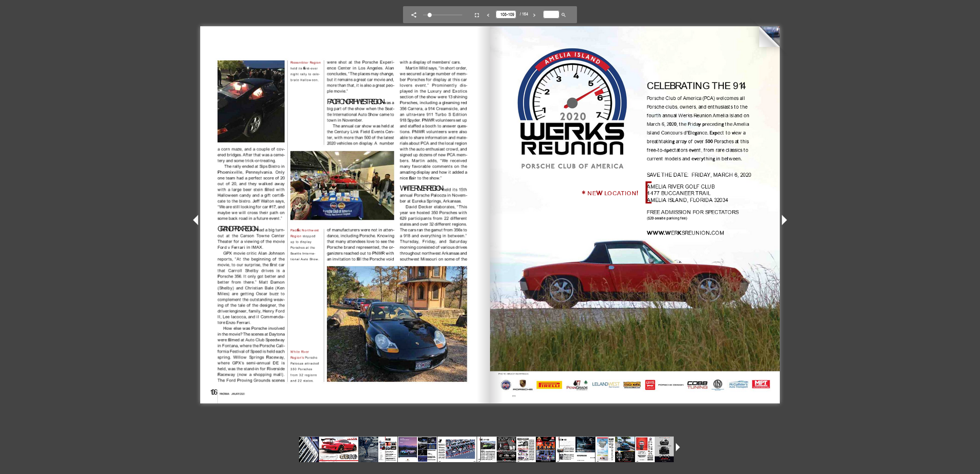
Task: Click the Werks Reunion 2020 gauge logo
Action: (572, 102)
